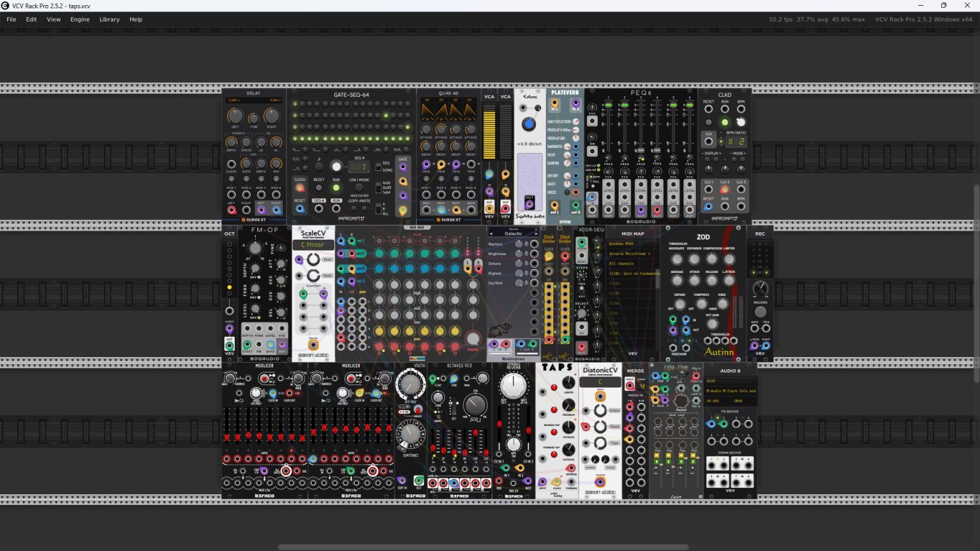Click the horizontal scrollbar at the bottom
The height and width of the screenshot is (551, 980).
[483, 547]
